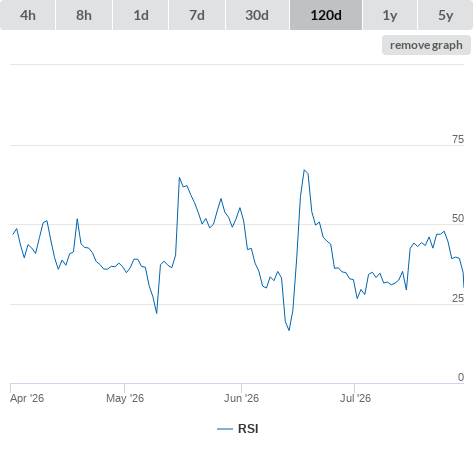This screenshot has height=455, width=474.
Task: Click the Jun '26 axis label
Action: tap(241, 398)
